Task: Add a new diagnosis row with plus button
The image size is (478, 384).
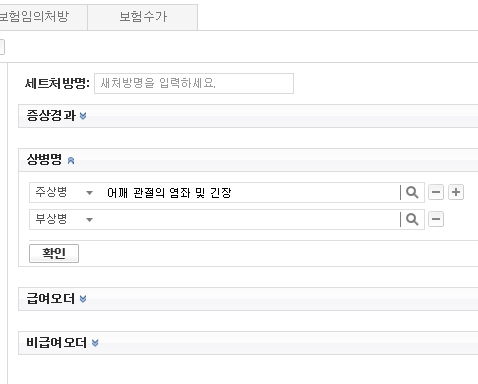Action: pyautogui.click(x=456, y=192)
